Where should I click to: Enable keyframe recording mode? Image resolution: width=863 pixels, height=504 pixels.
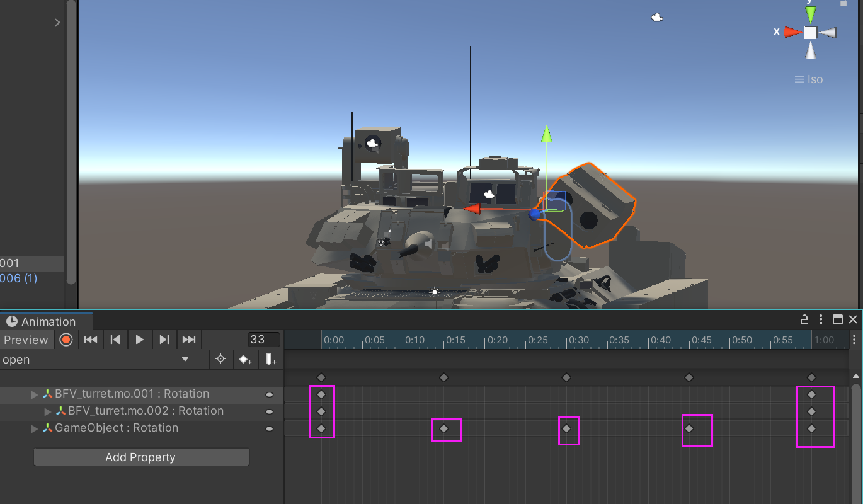coord(66,340)
